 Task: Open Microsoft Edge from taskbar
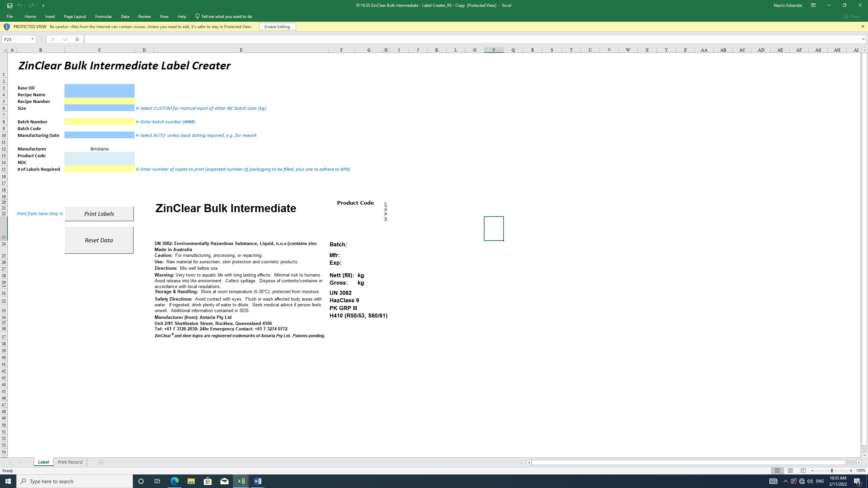point(175,481)
